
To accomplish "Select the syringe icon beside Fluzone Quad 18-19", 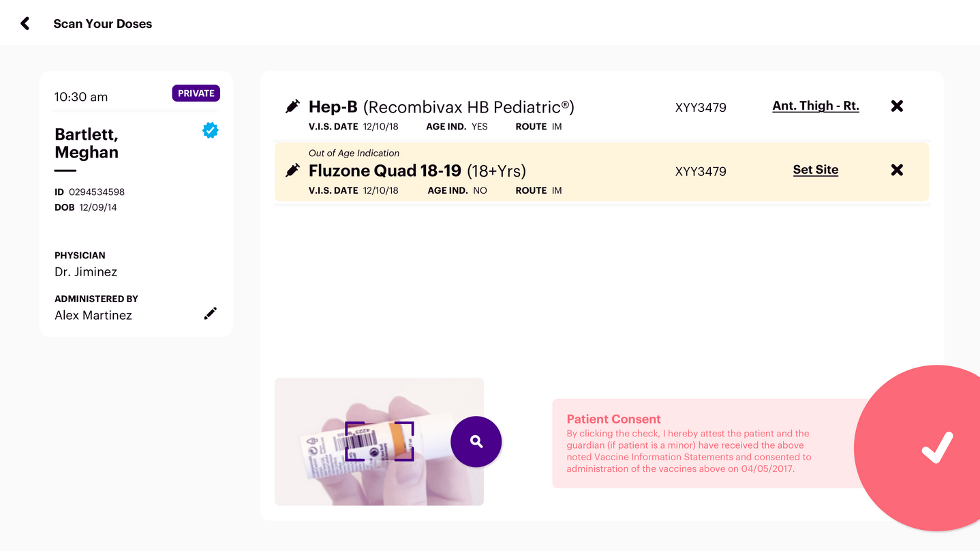I will tap(292, 169).
